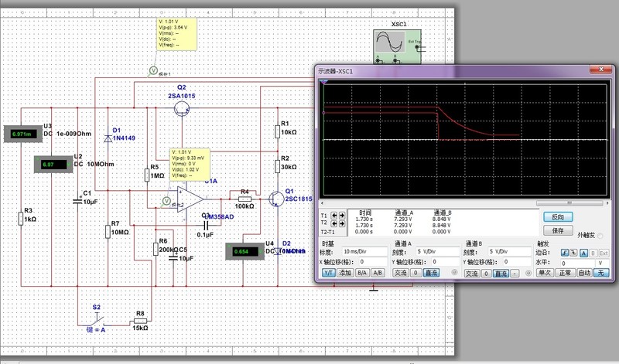Select the rising edge trigger icon
This screenshot has height=364, width=619.
[x=564, y=252]
